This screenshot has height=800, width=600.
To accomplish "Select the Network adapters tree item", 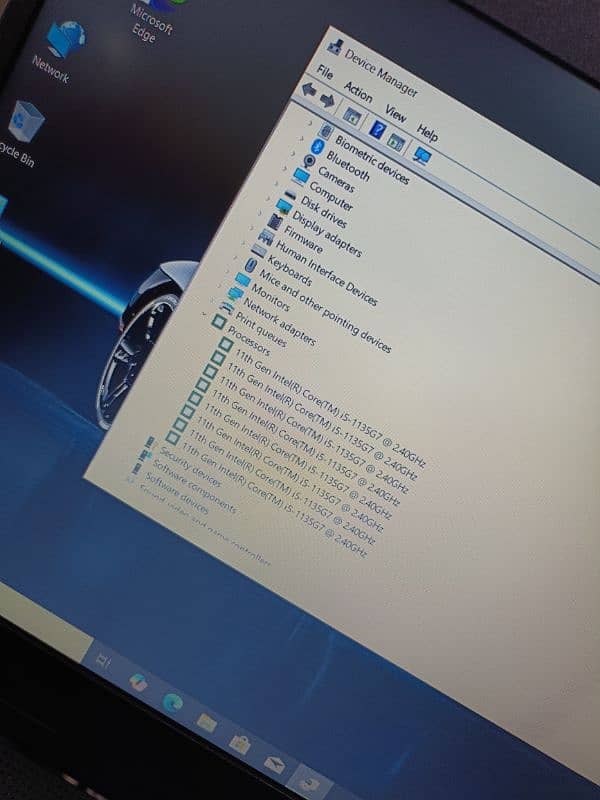I will pyautogui.click(x=281, y=323).
